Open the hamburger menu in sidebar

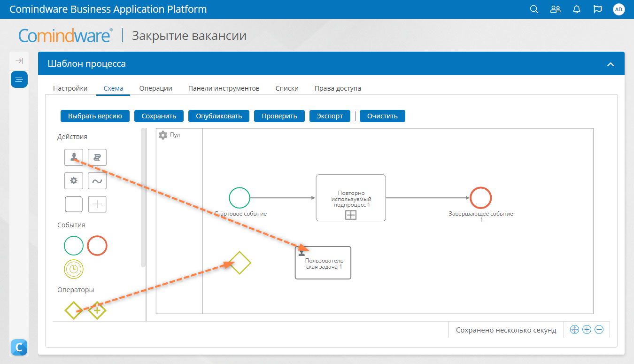pyautogui.click(x=19, y=79)
